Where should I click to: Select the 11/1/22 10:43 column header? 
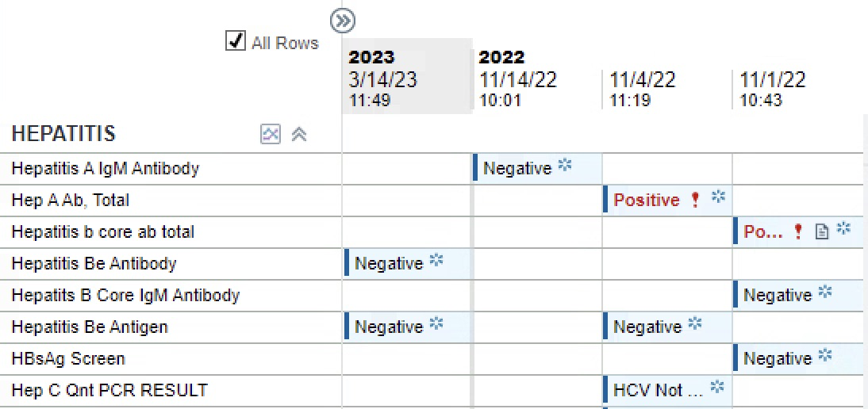tap(798, 89)
